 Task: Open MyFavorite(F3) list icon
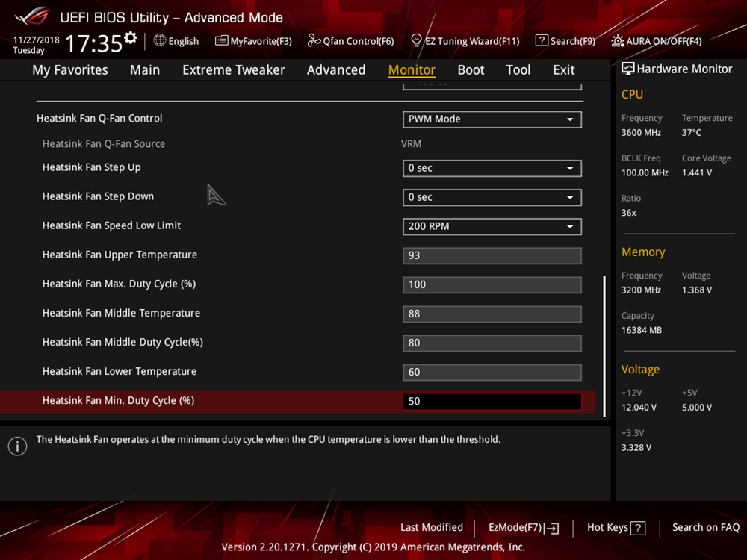click(x=222, y=40)
